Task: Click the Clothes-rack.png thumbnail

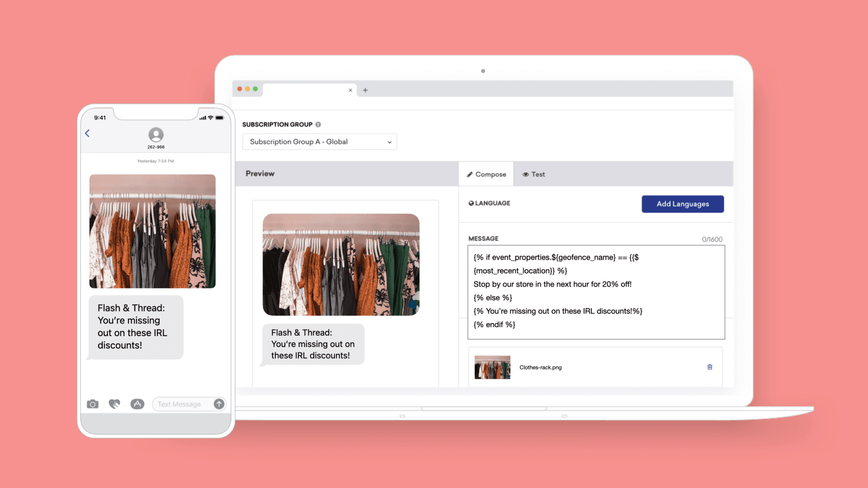Action: [x=492, y=367]
